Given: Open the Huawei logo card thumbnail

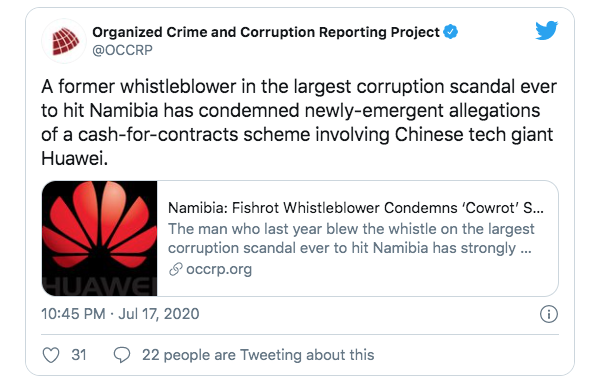Looking at the screenshot, I should click(100, 238).
